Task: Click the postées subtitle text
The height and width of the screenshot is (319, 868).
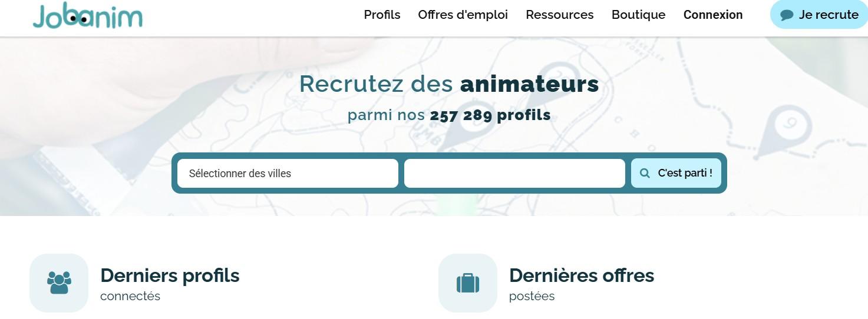Action: coord(532,296)
